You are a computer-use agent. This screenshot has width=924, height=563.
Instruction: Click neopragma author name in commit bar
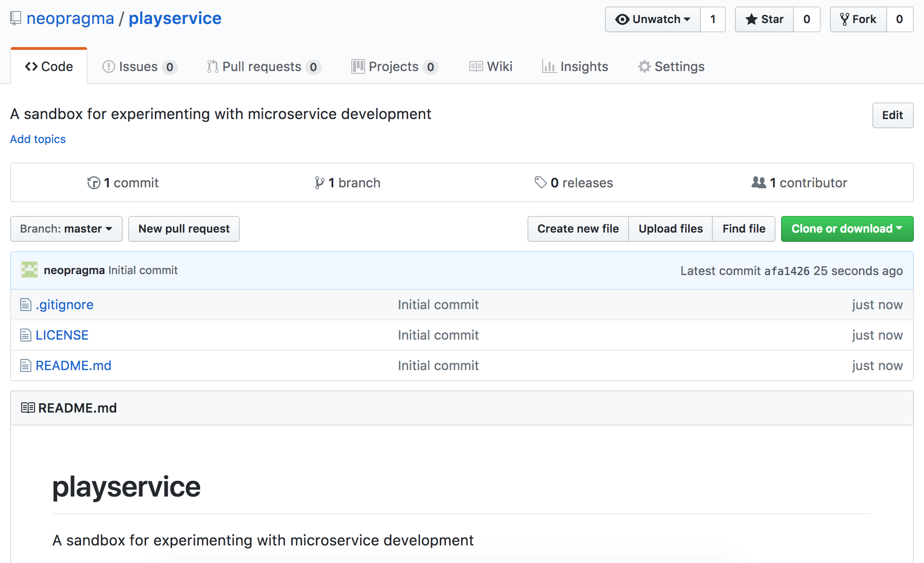coord(74,270)
